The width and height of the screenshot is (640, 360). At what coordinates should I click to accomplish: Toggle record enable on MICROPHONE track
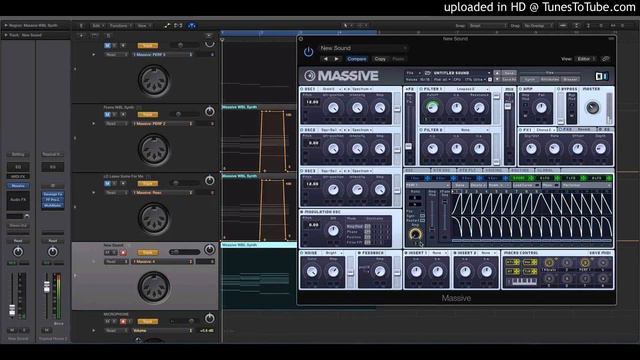123,322
